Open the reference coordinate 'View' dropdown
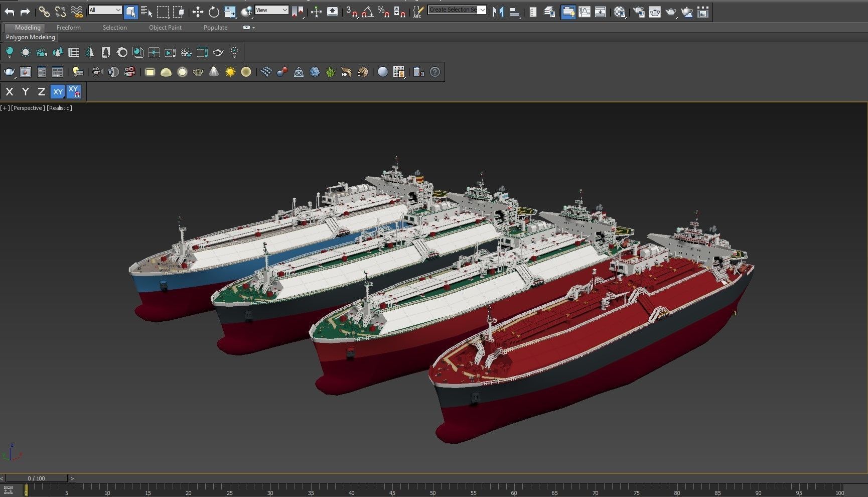 (x=271, y=10)
